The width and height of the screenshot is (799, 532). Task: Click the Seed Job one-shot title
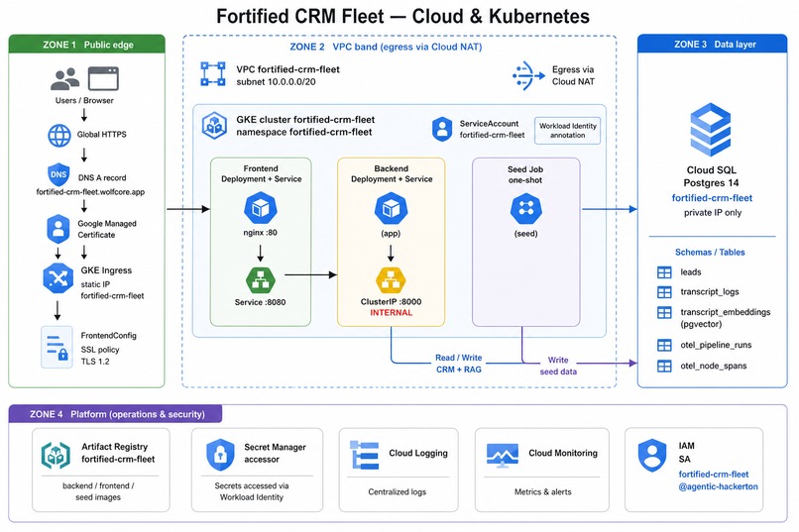pos(525,174)
